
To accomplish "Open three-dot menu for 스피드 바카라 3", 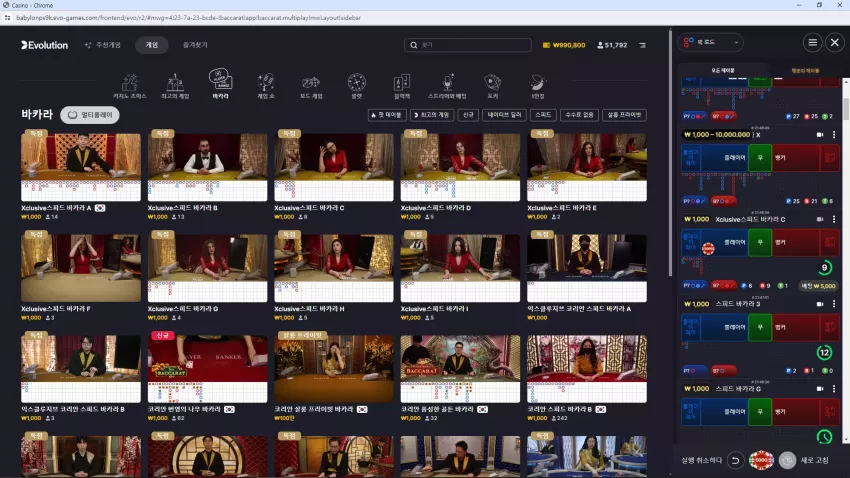I will pyautogui.click(x=834, y=304).
